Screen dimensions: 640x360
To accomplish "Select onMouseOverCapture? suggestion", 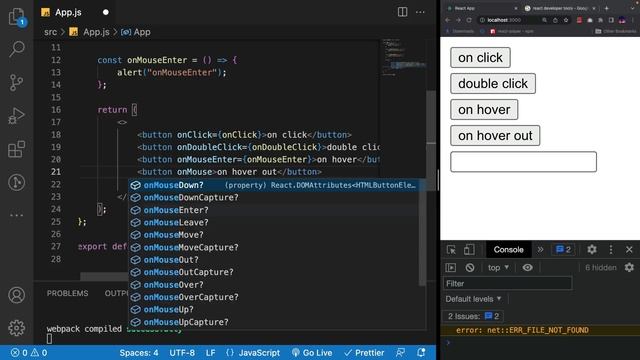I will pos(273,297).
